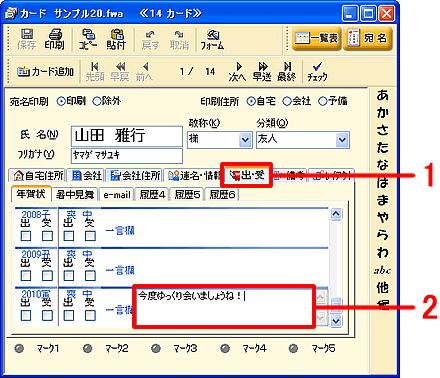This screenshot has height=378, width=440.
Task: Check the 2009丑 受 checkbox
Action: tap(47, 276)
